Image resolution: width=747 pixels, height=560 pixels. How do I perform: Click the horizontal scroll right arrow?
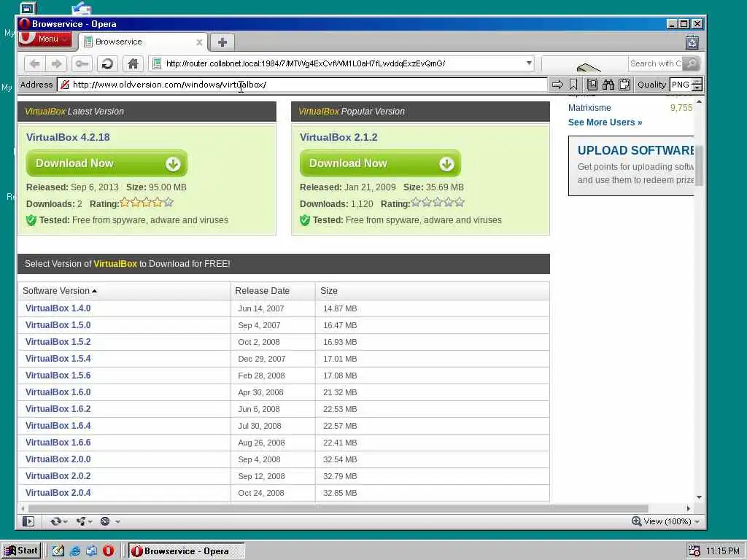(689, 508)
